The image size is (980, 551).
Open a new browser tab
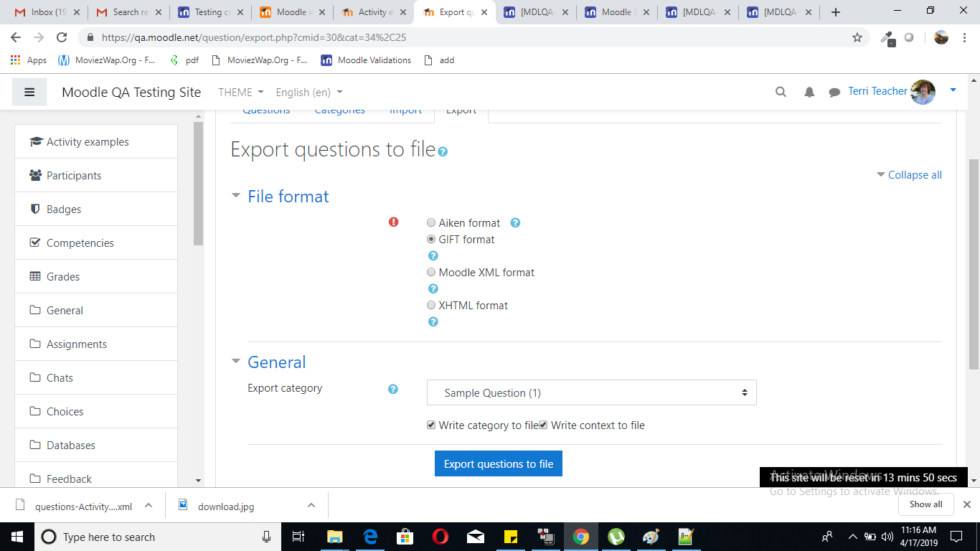836,12
